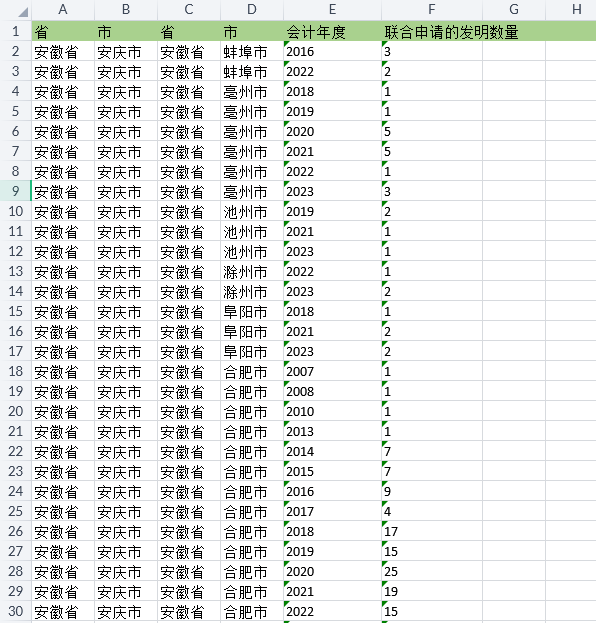
Task: Select cell 蚌埠市 in row 3
Action: pos(252,71)
